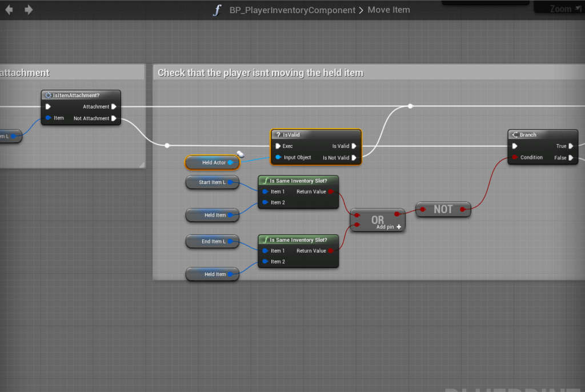Click the Exec input pin on IsValid
The width and height of the screenshot is (585, 392).
(x=278, y=146)
